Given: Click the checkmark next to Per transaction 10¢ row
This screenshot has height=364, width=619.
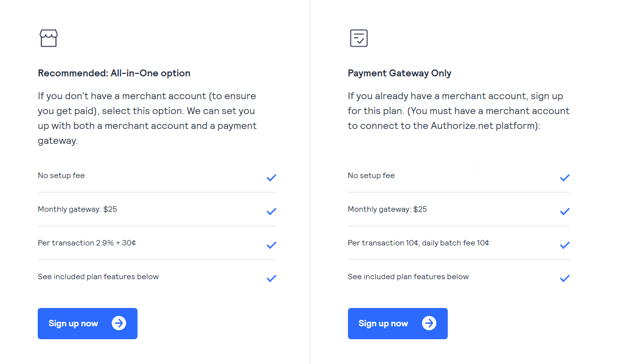Looking at the screenshot, I should (x=564, y=244).
